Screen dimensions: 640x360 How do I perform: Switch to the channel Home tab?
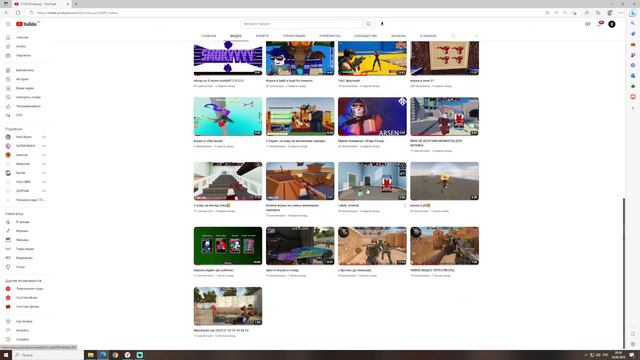[208, 36]
